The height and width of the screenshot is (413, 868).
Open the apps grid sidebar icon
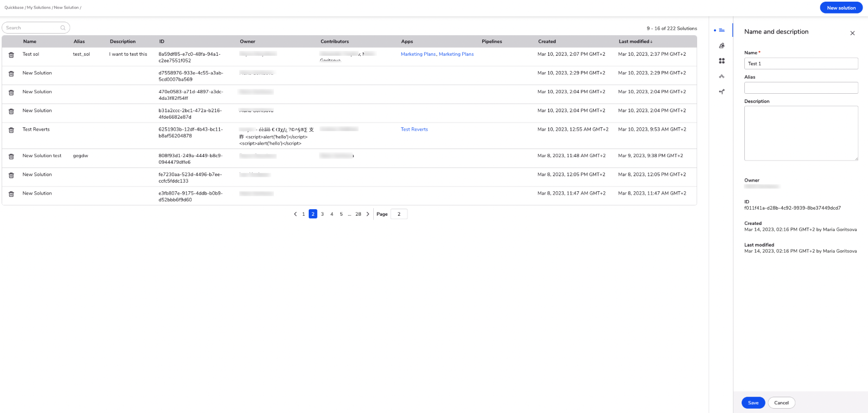722,61
